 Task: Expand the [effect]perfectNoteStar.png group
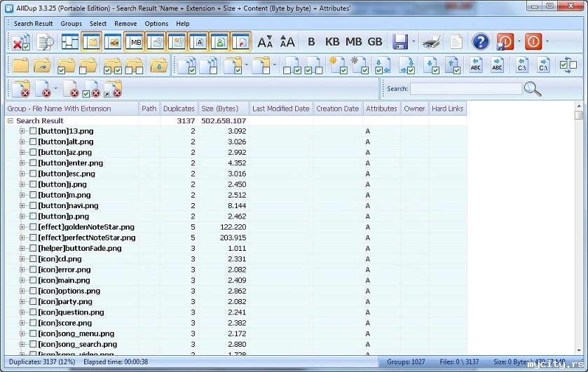pos(22,237)
